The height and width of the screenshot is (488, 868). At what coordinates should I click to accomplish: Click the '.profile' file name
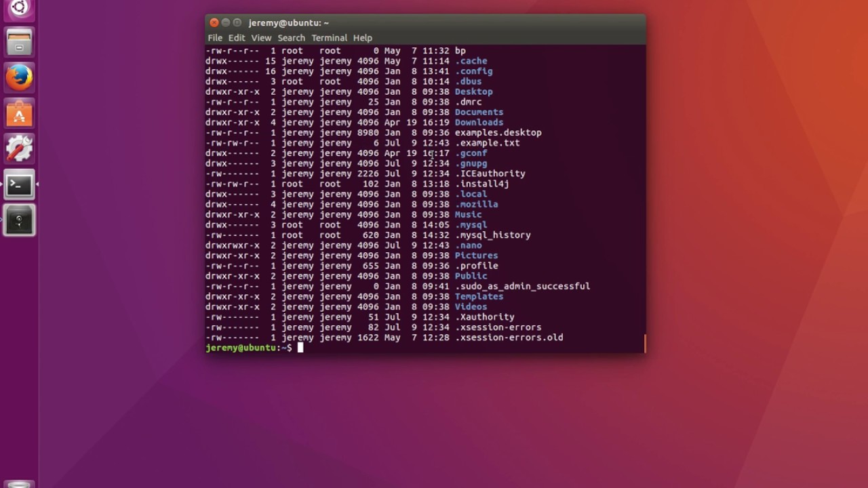477,266
